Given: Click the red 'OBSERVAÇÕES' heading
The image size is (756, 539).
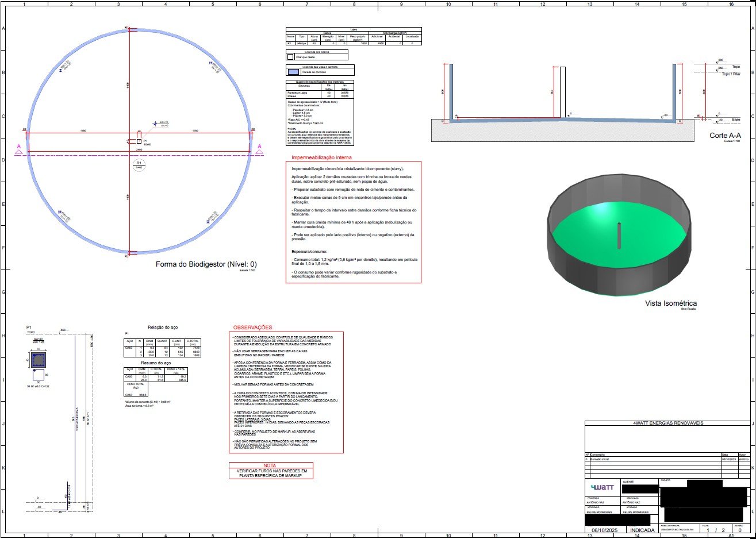Looking at the screenshot, I should point(252,328).
